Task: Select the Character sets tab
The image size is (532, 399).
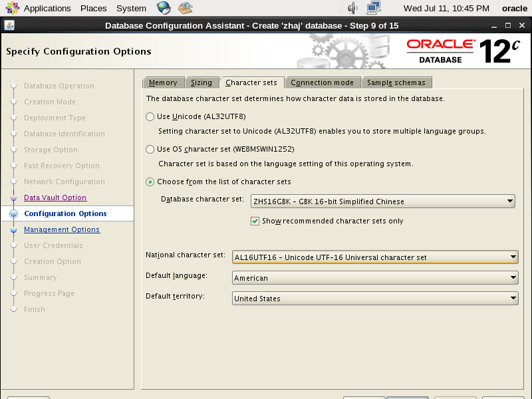Action: [251, 82]
